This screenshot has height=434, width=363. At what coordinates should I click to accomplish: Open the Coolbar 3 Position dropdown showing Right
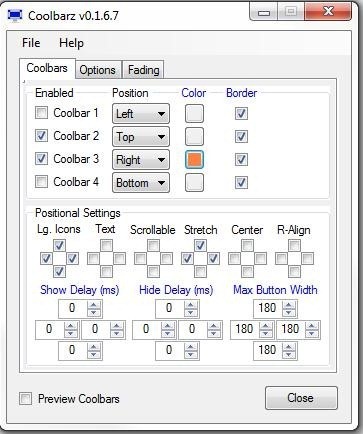pyautogui.click(x=141, y=159)
